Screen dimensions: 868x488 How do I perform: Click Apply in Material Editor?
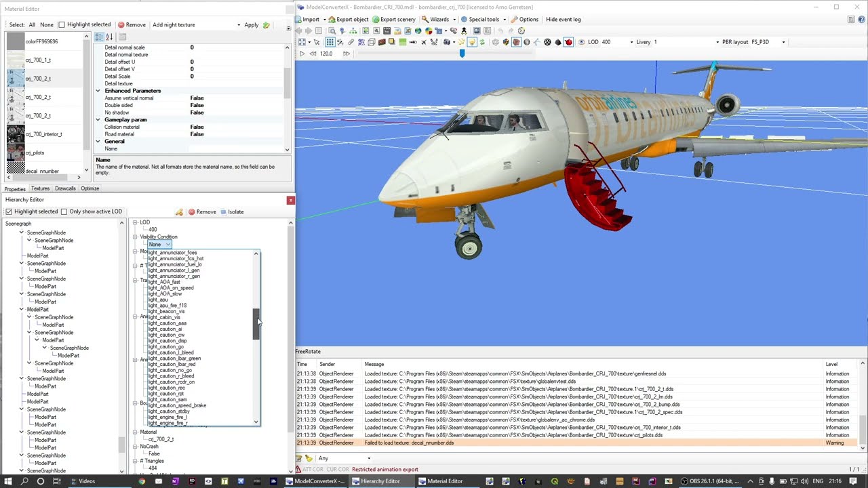coord(251,25)
